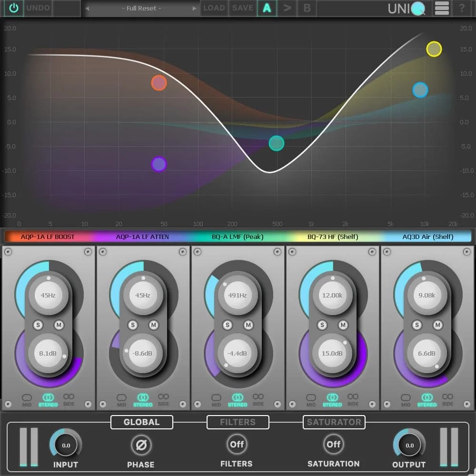Switch to the FILTERS tab

click(x=238, y=422)
